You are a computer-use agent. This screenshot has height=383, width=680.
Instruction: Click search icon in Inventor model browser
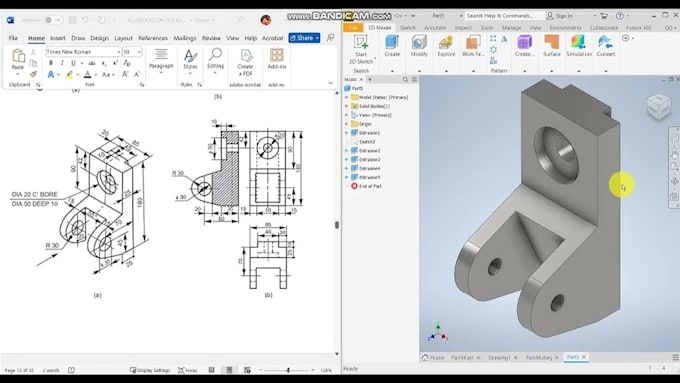(x=405, y=79)
